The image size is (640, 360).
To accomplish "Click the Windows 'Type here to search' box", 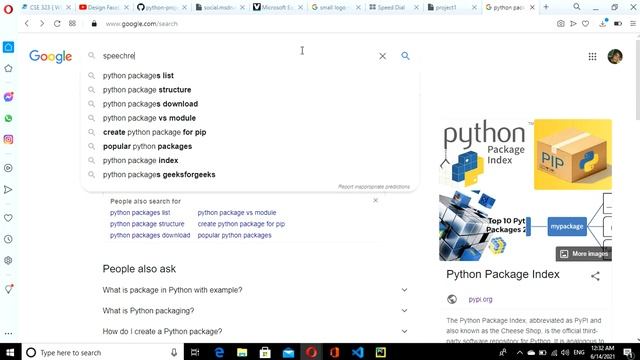I will click(x=102, y=352).
